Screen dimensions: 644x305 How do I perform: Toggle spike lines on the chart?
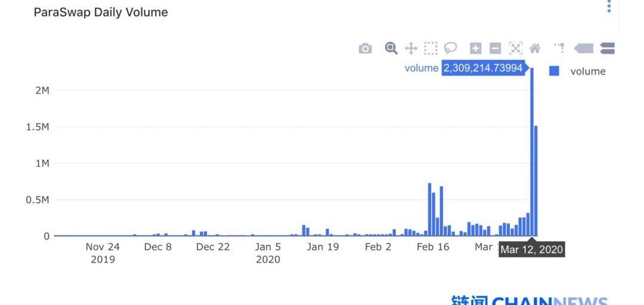(x=559, y=48)
